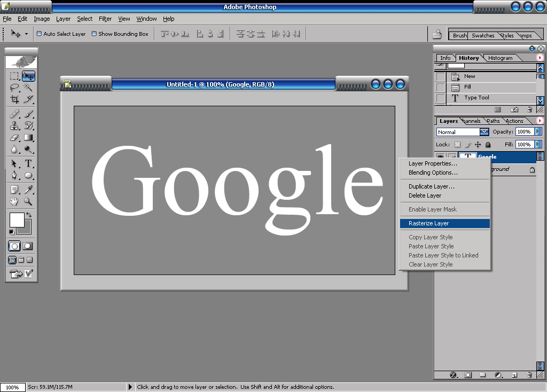Viewport: 547px width, 392px height.
Task: Pick the Lasso tool
Action: click(14, 88)
